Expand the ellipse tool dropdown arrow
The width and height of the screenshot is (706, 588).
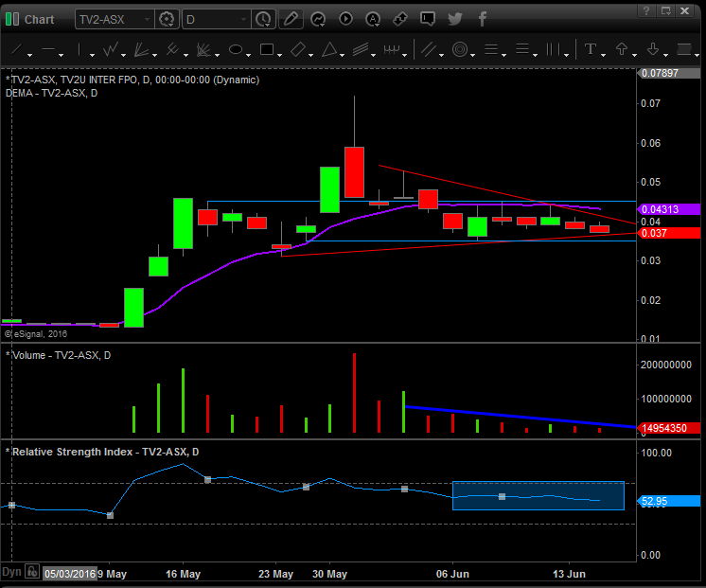pos(249,56)
